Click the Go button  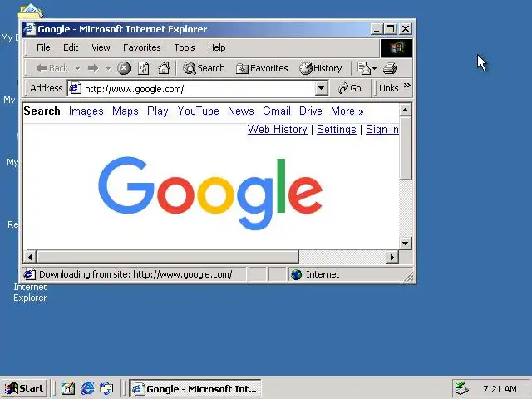350,88
